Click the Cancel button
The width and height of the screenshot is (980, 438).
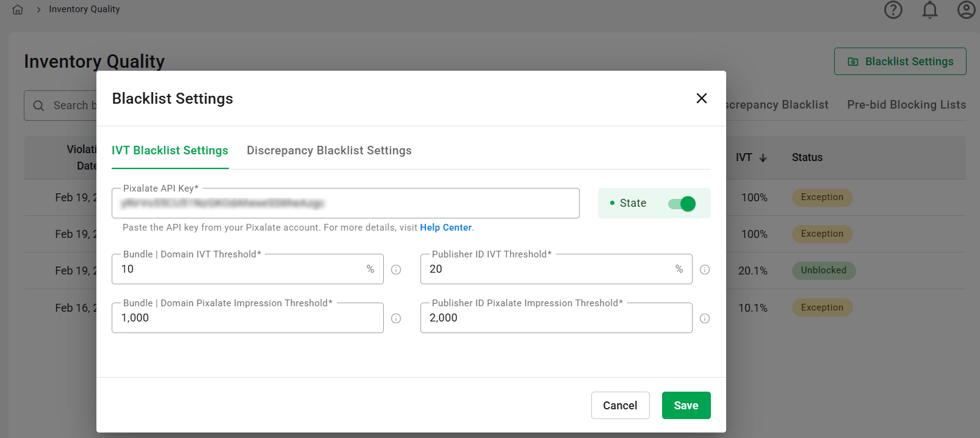pos(620,406)
